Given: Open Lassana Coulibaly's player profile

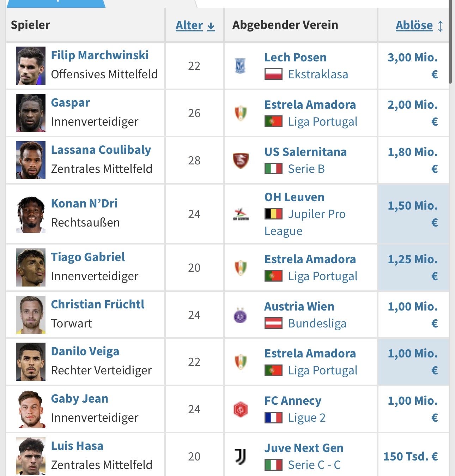Looking at the screenshot, I should pos(101,150).
